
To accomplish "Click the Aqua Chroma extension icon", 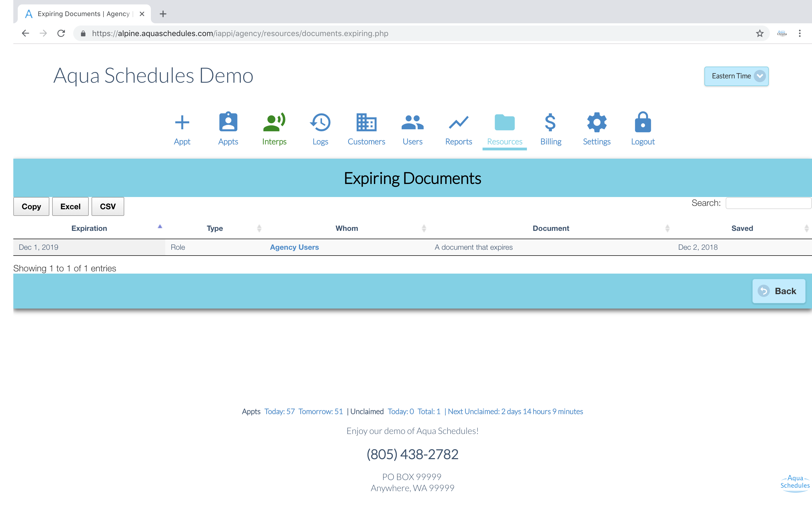I will (x=782, y=33).
